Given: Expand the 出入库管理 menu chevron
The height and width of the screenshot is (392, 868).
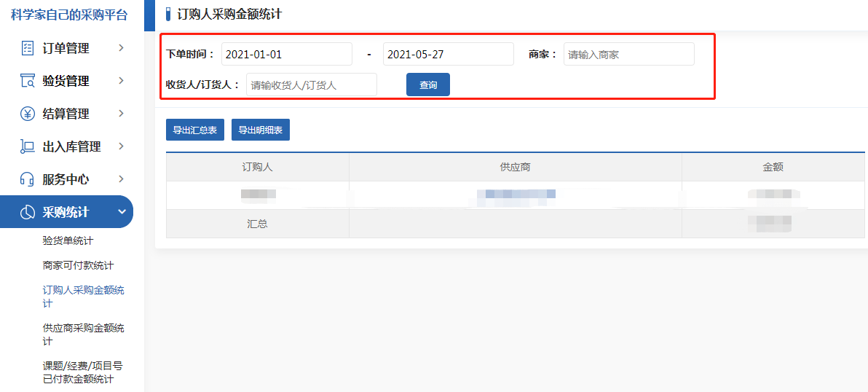Looking at the screenshot, I should coord(121,146).
